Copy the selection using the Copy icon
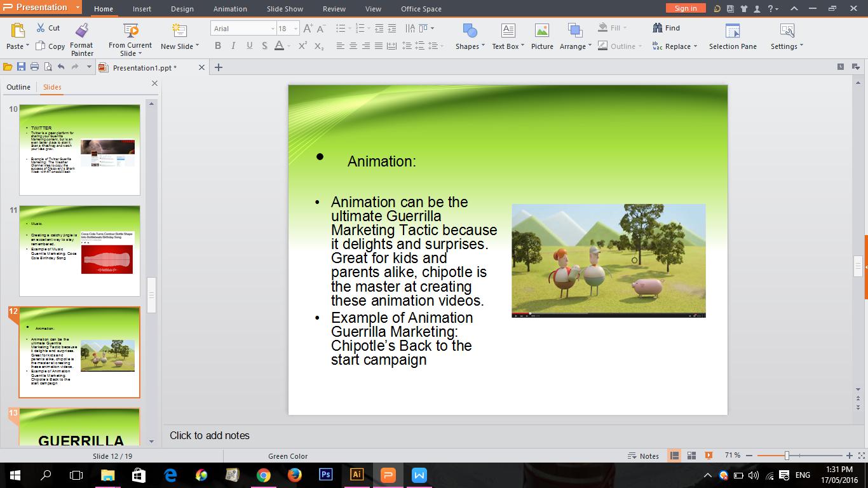The width and height of the screenshot is (868, 488). click(x=41, y=46)
